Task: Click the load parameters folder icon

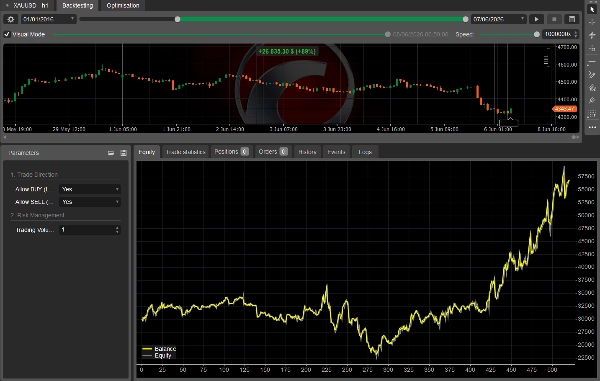Action: point(111,153)
